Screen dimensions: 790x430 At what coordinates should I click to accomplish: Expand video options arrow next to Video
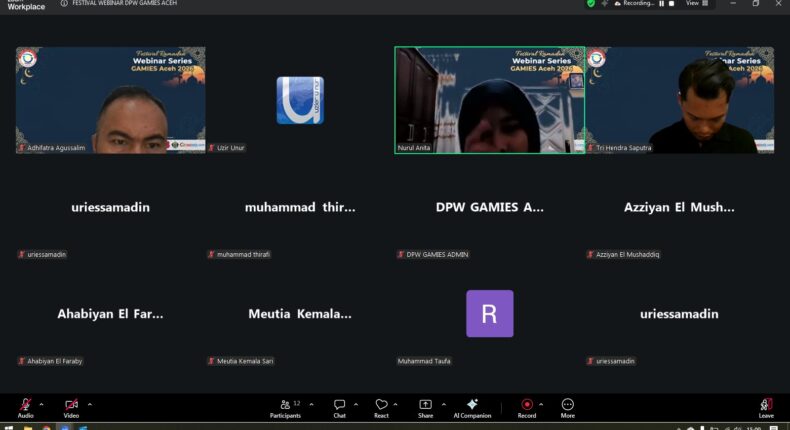click(90, 404)
